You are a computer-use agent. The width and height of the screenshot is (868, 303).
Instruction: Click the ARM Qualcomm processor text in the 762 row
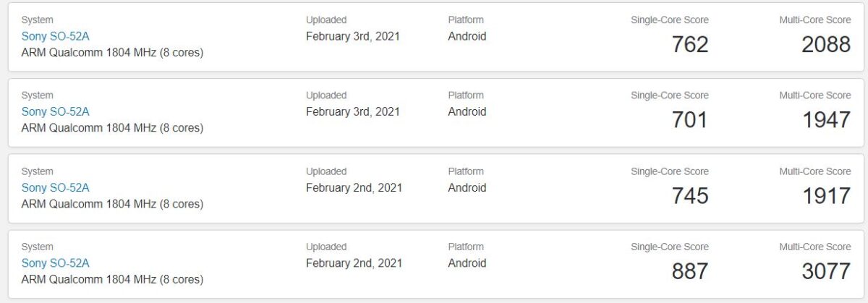pyautogui.click(x=112, y=52)
